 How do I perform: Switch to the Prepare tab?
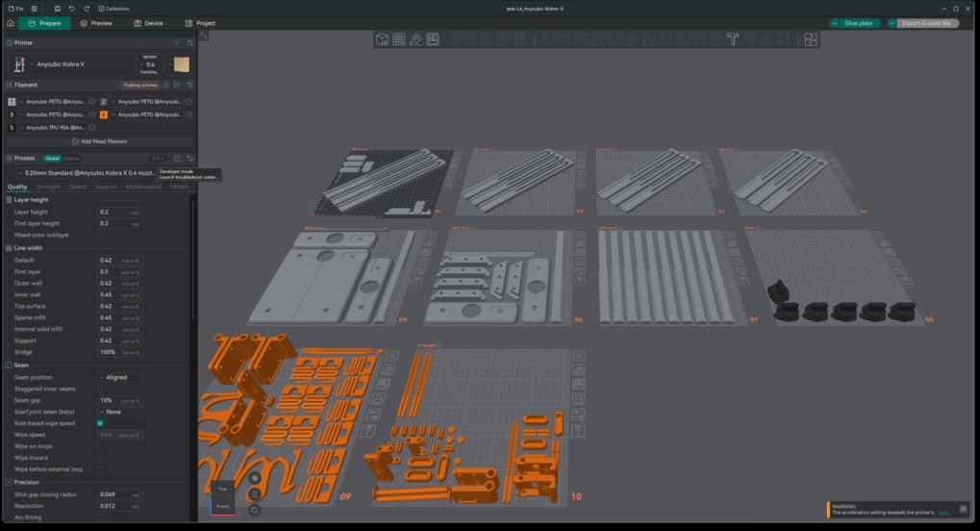pos(44,23)
